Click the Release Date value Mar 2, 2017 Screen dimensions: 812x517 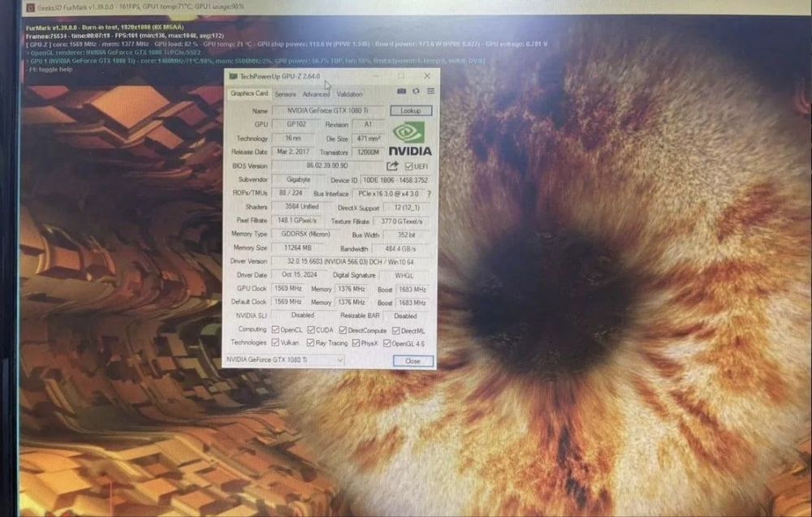tap(293, 152)
